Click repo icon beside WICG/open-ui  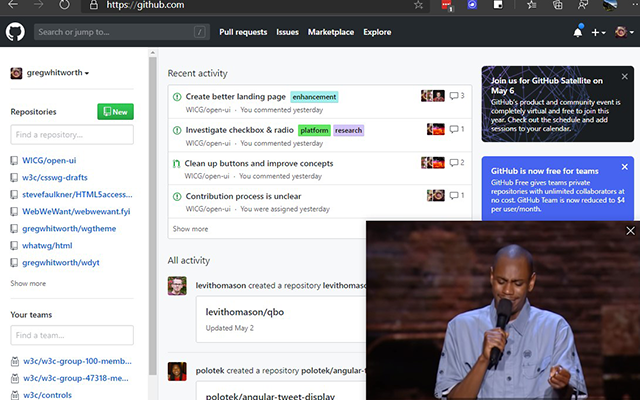click(x=14, y=160)
